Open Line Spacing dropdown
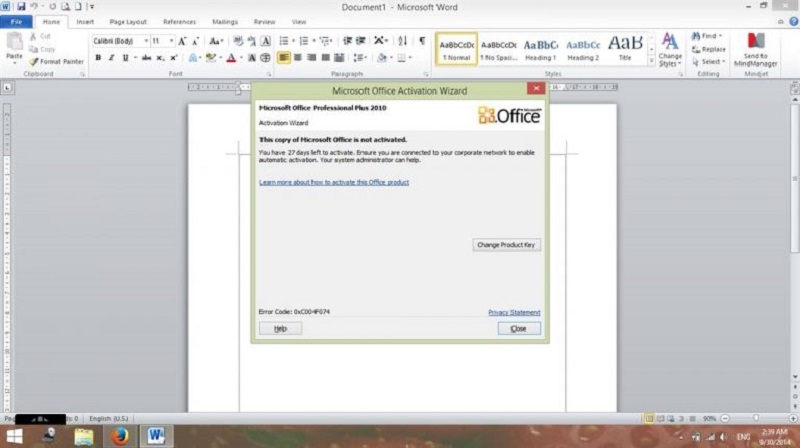Viewport: 800px width, 448px height. click(360, 58)
